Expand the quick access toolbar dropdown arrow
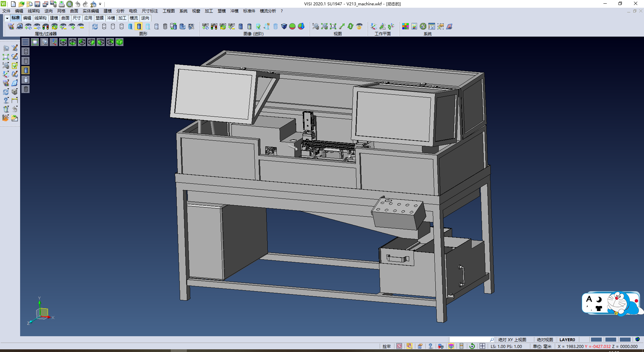This screenshot has height=352, width=644. click(100, 4)
